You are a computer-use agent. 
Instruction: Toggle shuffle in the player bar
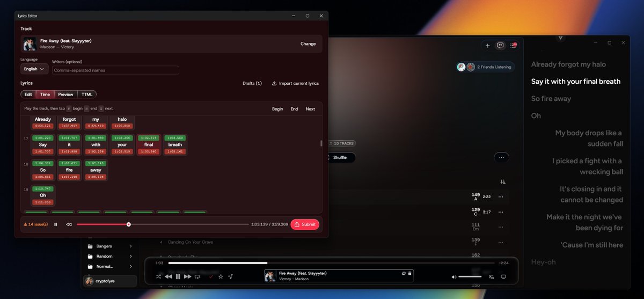point(158,276)
